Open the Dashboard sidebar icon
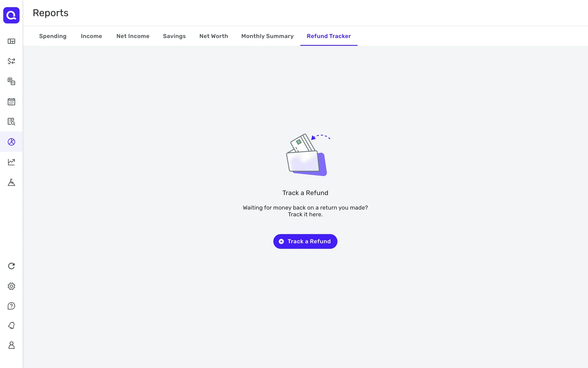The image size is (588, 368). tap(11, 41)
